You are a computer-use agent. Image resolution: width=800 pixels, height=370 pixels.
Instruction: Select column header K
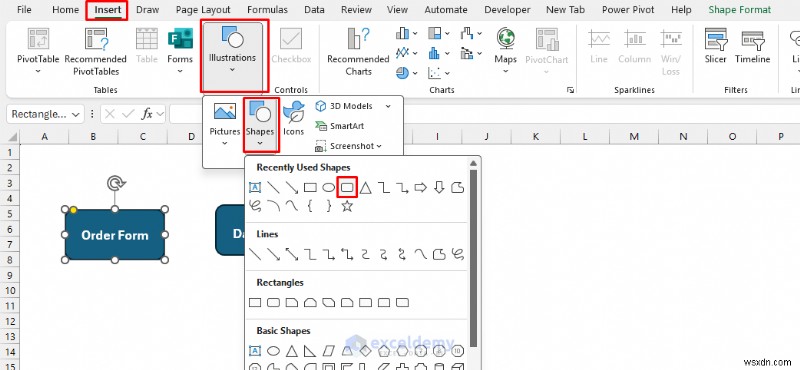(x=536, y=137)
